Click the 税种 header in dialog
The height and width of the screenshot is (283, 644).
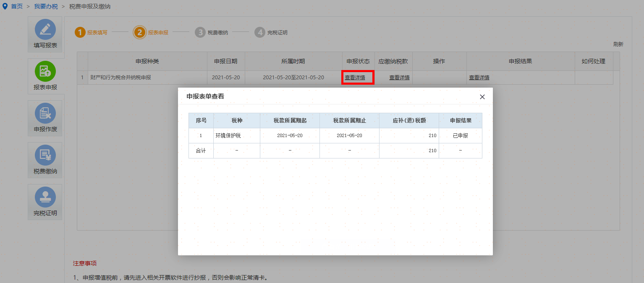(x=237, y=120)
